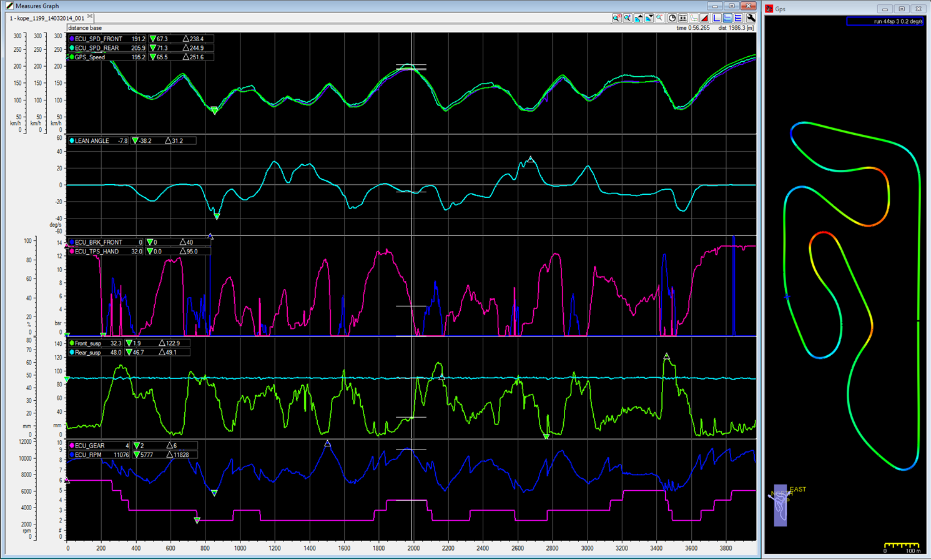Click the ECU_RPM channel label

coord(88,455)
